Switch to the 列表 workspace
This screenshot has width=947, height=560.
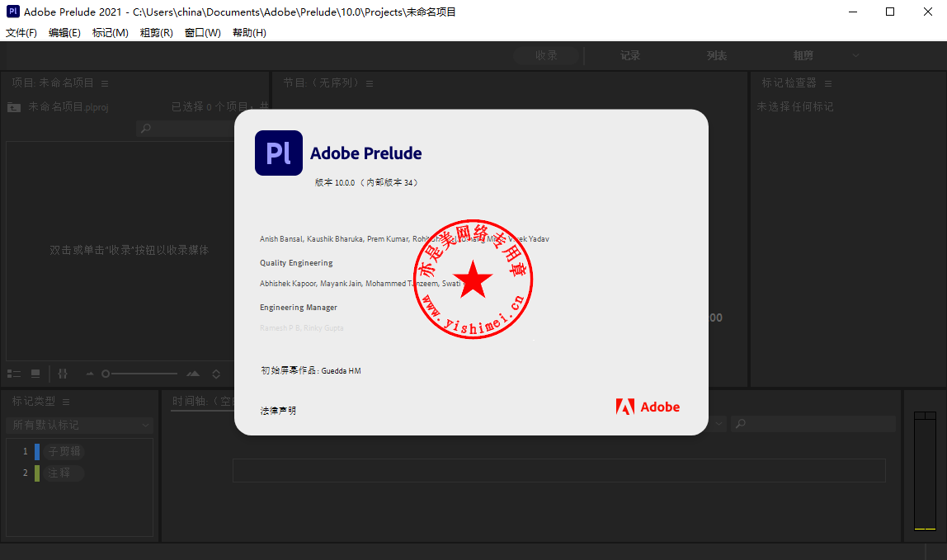click(716, 55)
